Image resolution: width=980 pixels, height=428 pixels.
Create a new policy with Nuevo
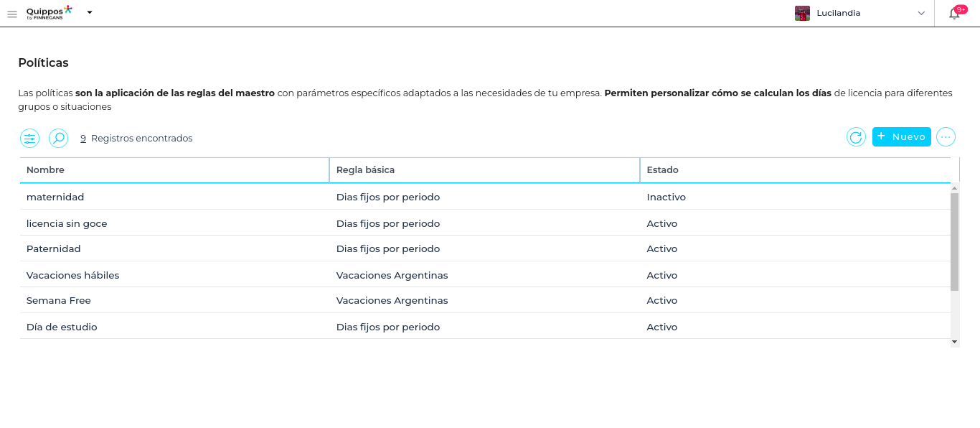901,136
